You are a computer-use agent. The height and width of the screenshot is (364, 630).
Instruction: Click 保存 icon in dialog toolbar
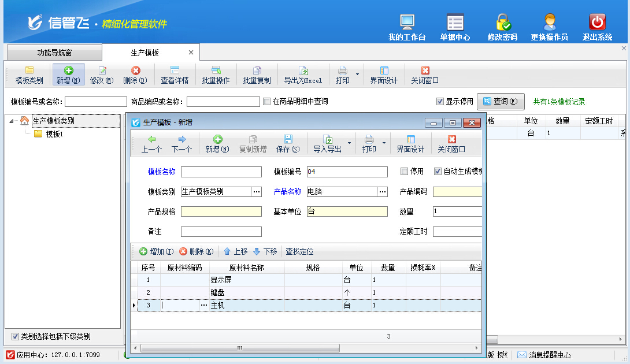pyautogui.click(x=287, y=139)
